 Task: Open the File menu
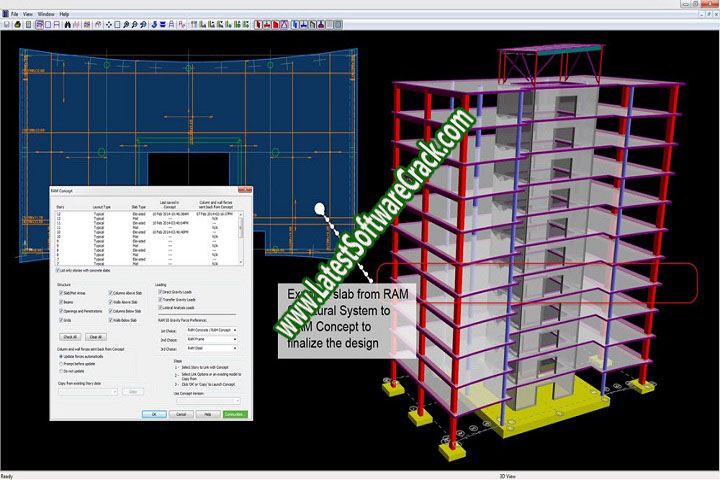(14, 14)
